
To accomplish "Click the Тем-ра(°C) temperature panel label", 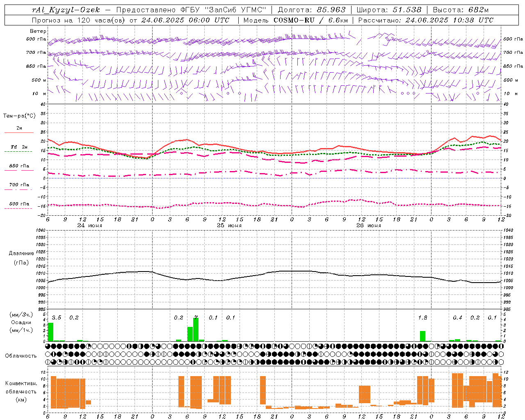I will pos(19,116).
